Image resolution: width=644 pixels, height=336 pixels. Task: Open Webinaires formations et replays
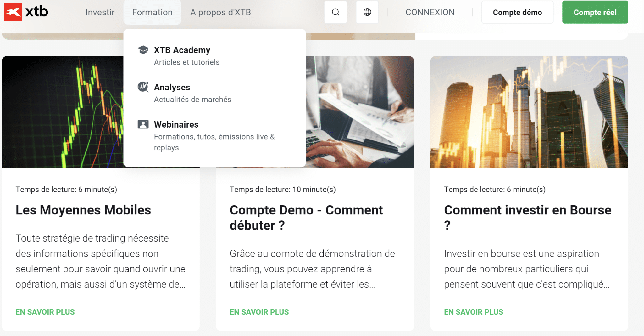[x=176, y=124]
